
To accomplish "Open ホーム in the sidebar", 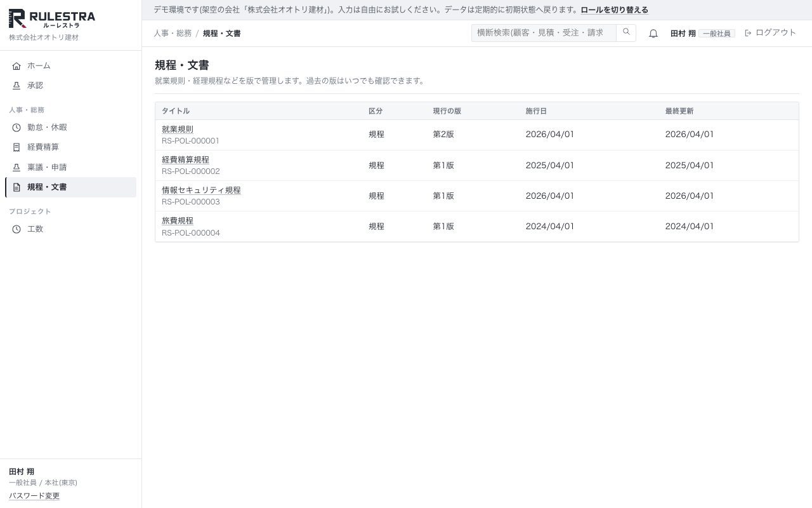I will click(x=70, y=66).
